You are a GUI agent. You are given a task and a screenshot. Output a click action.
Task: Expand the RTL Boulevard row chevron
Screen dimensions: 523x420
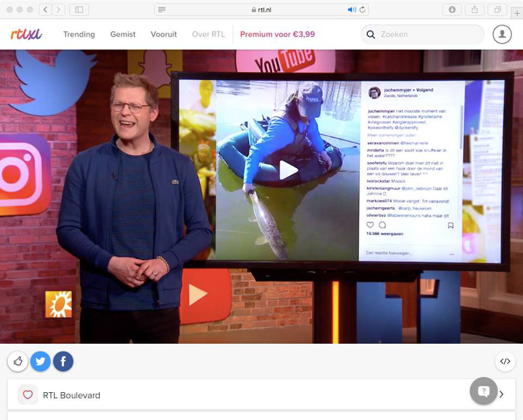click(x=501, y=394)
